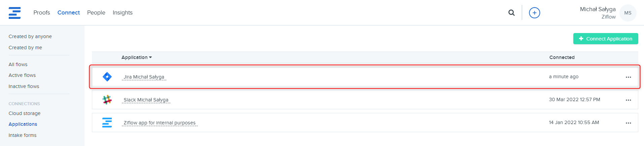Show Active flows in sidebar

22,75
